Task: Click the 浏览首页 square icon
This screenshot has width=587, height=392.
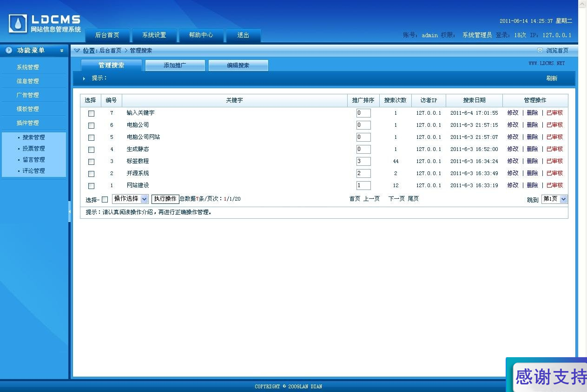Action: [540, 51]
